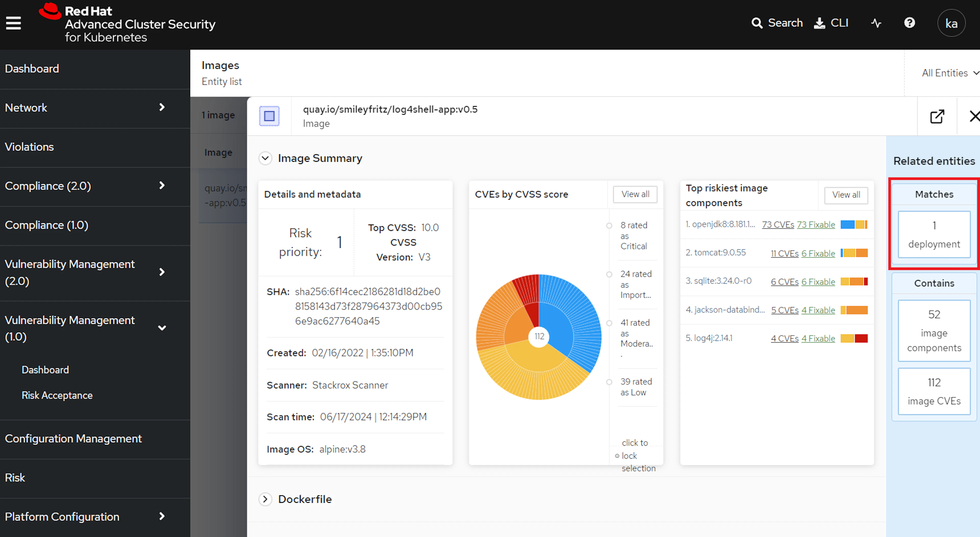The height and width of the screenshot is (537, 980).
Task: Open Risk Acceptance under Vulnerability Management
Action: coord(57,395)
